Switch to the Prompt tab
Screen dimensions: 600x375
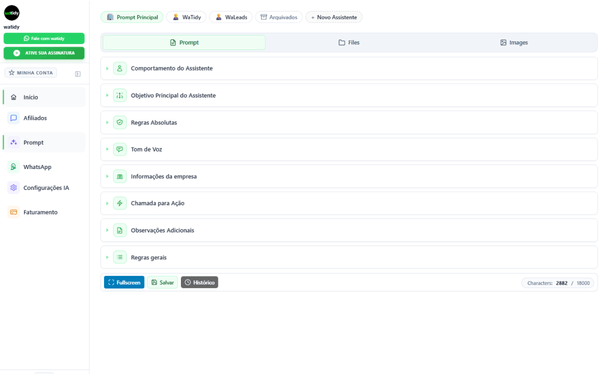pyautogui.click(x=184, y=42)
